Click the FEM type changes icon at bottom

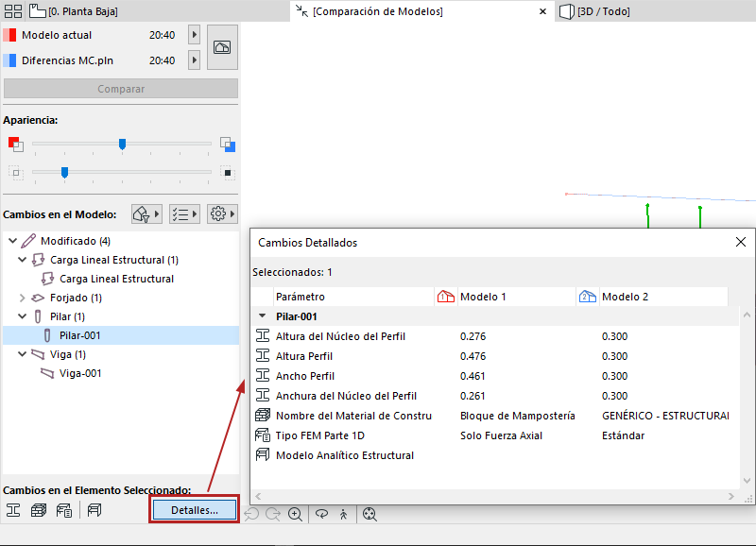pyautogui.click(x=64, y=510)
